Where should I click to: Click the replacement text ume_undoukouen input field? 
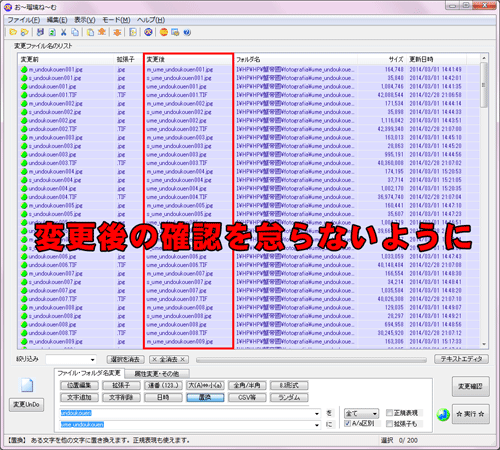pyautogui.click(x=187, y=425)
